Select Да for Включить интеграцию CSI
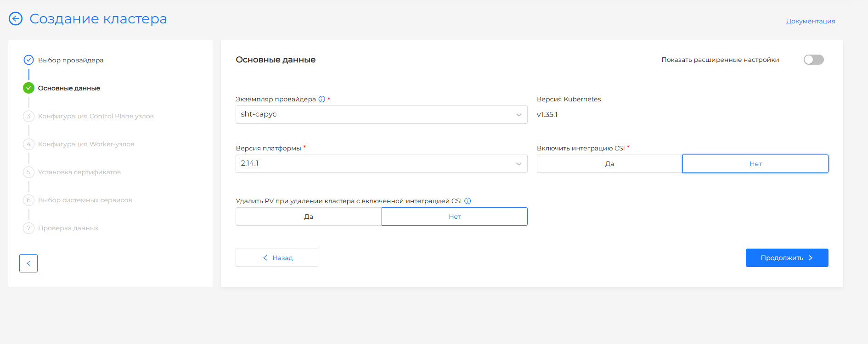This screenshot has height=344, width=868. (609, 164)
